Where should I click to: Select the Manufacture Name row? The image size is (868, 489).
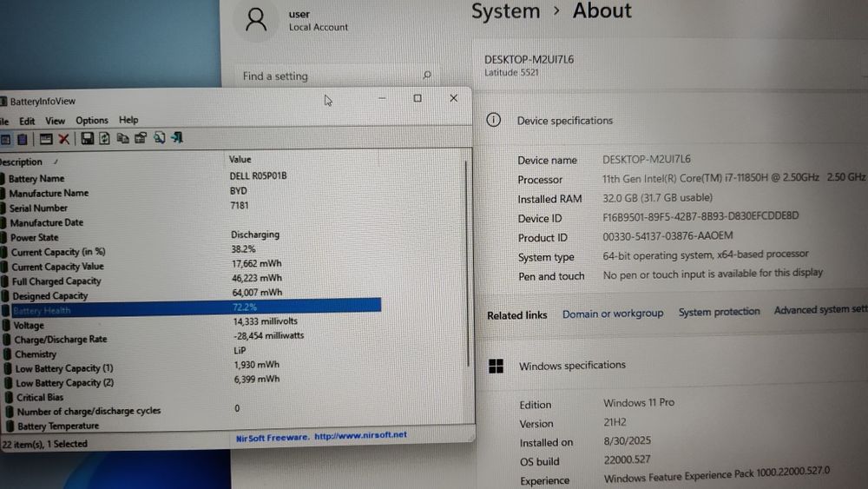point(191,192)
